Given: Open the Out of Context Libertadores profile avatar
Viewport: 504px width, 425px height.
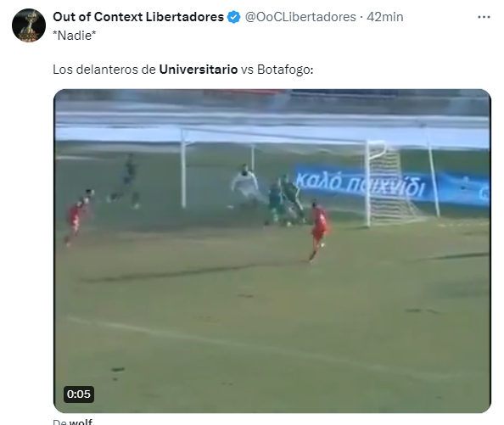Looking at the screenshot, I should [x=29, y=25].
